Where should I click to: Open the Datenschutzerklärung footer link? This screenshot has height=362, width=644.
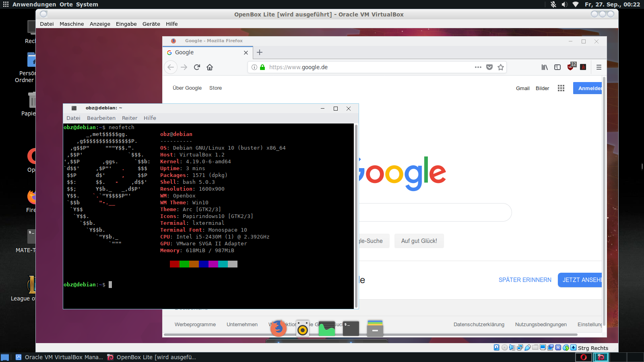pyautogui.click(x=479, y=325)
